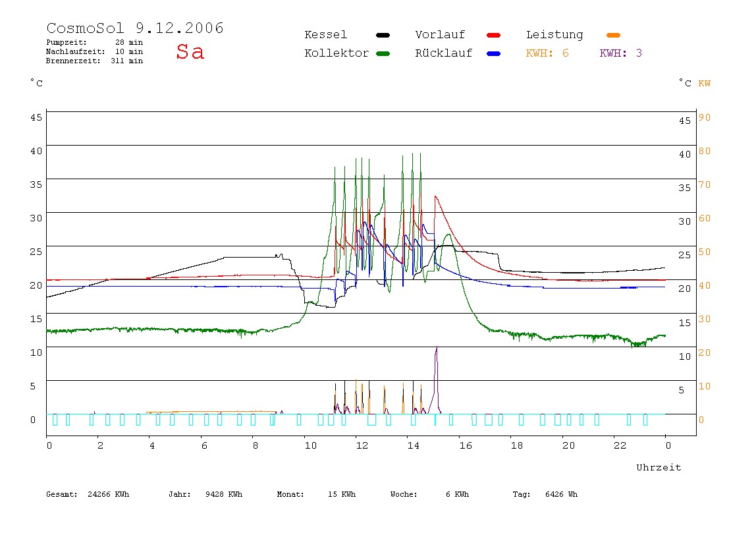
Task: Click the Kessel legend label
Action: click(325, 35)
